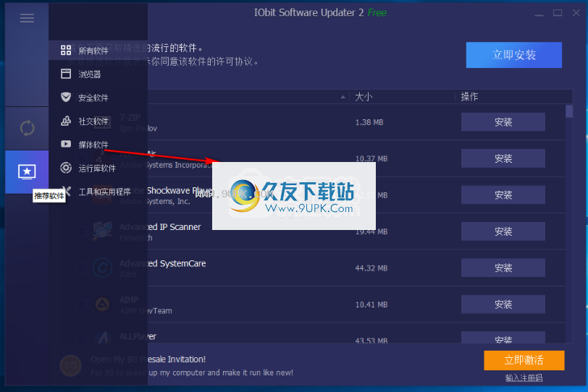Tick the Advanced SystemCare checkbox
588x392 pixels.
[81, 268]
